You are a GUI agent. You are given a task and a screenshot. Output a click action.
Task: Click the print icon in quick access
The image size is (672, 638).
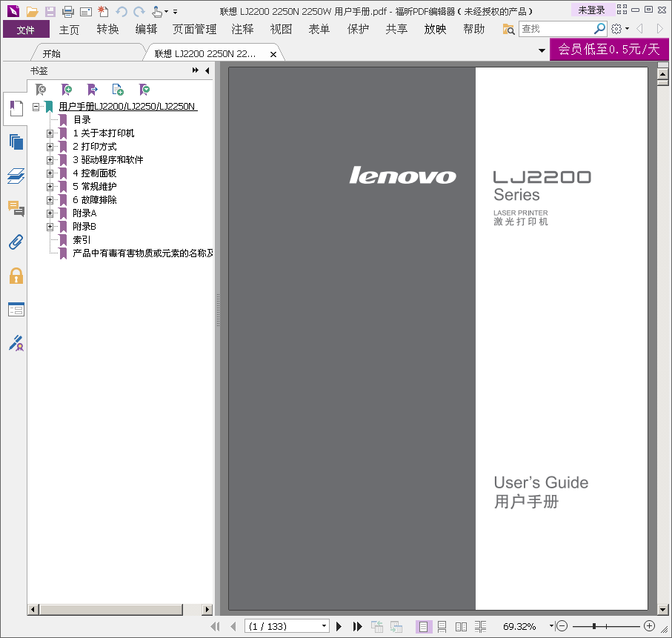pos(67,12)
